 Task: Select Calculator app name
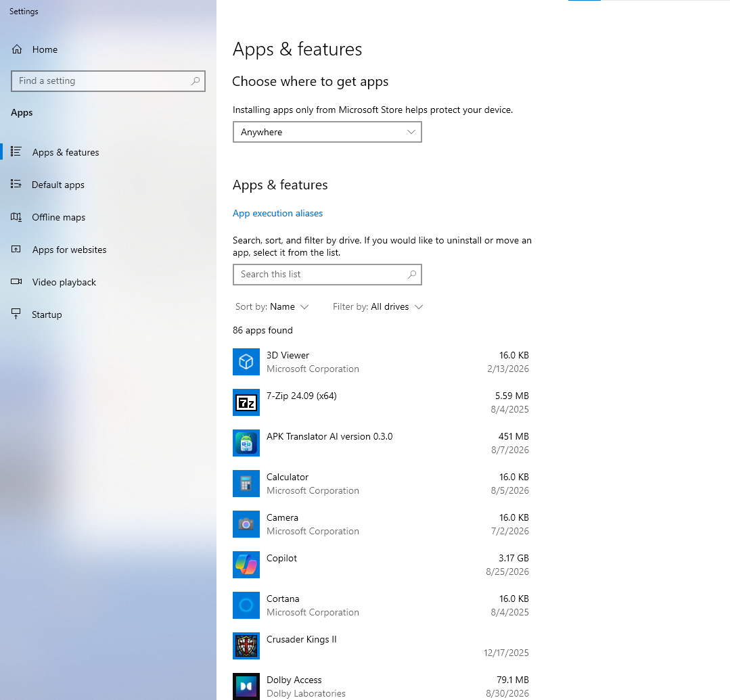point(288,477)
